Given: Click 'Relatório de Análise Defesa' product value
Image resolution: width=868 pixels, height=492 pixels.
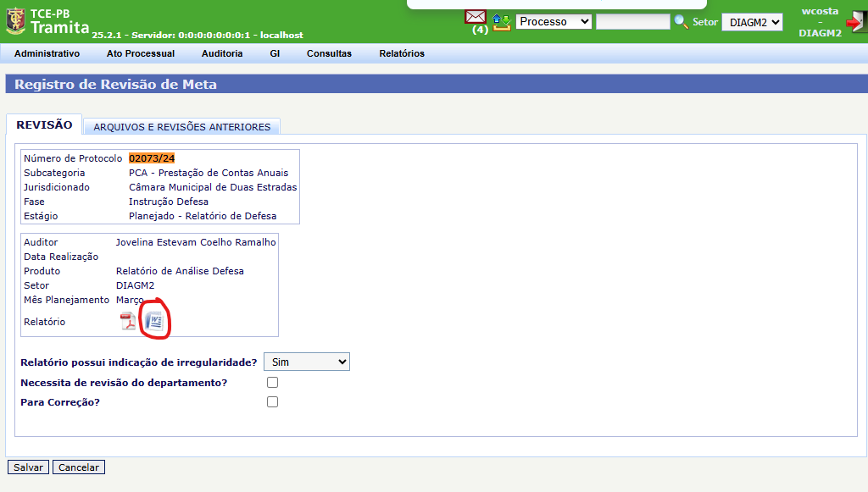Looking at the screenshot, I should pyautogui.click(x=180, y=271).
